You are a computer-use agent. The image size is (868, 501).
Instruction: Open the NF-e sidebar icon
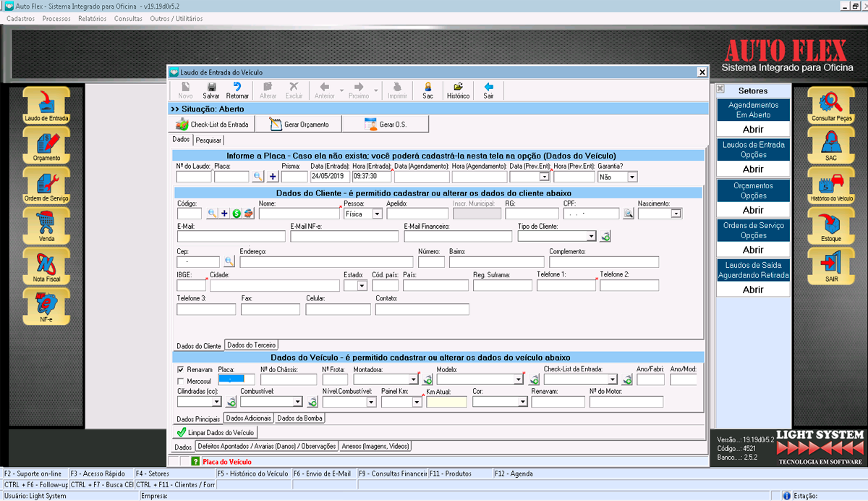point(46,306)
